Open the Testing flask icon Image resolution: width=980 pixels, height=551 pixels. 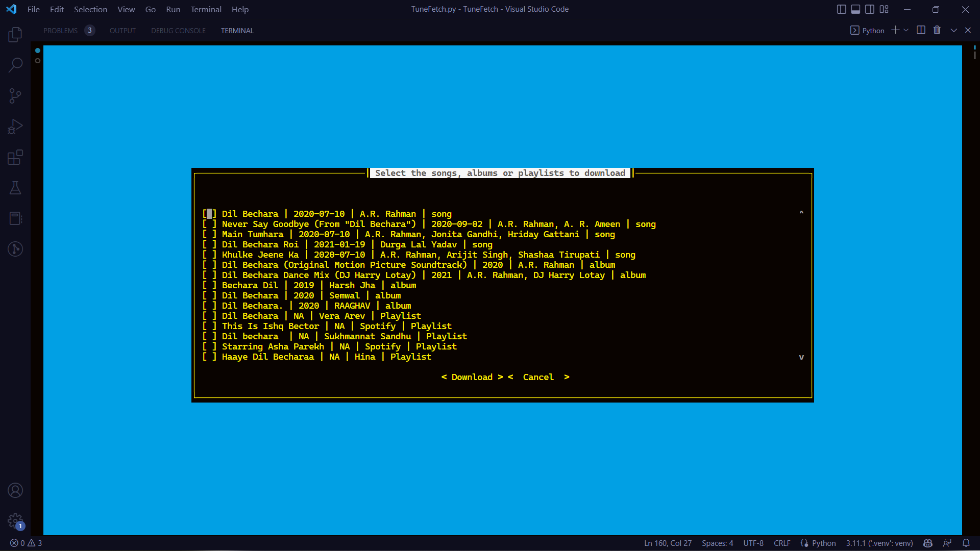(x=15, y=188)
